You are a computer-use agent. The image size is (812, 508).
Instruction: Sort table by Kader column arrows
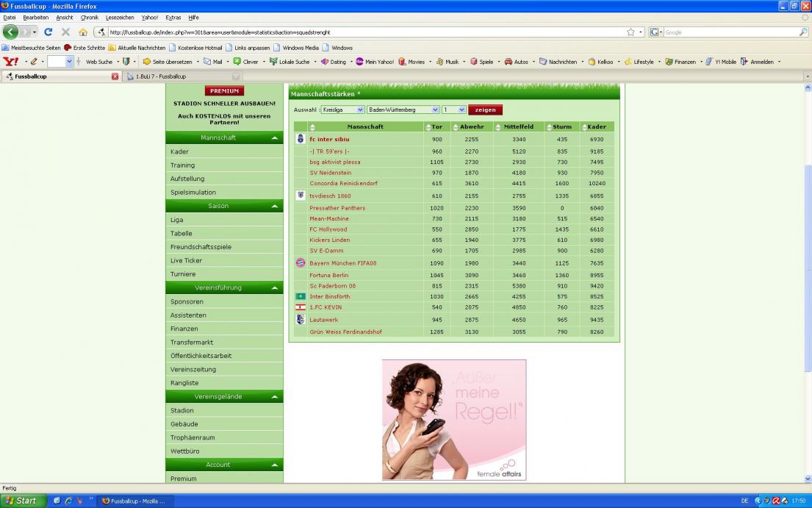pos(584,127)
